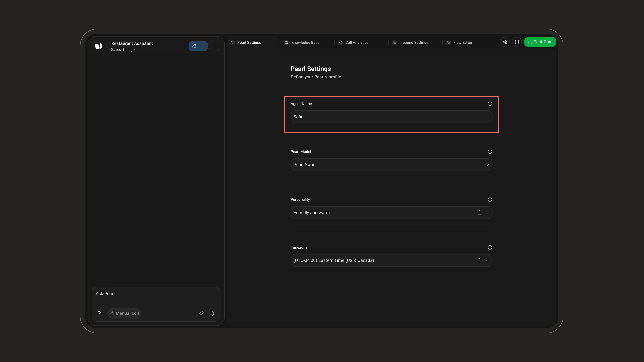This screenshot has height=362, width=644.
Task: Click the Manual Edit button
Action: [x=125, y=313]
